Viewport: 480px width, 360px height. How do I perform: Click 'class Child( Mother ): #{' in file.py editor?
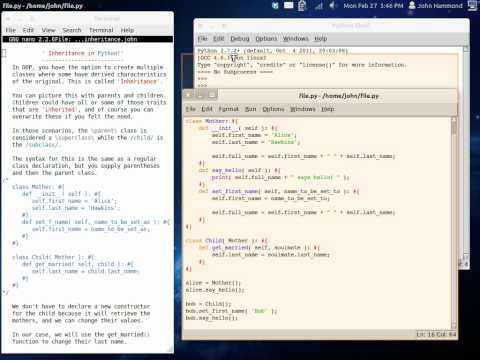tap(226, 240)
